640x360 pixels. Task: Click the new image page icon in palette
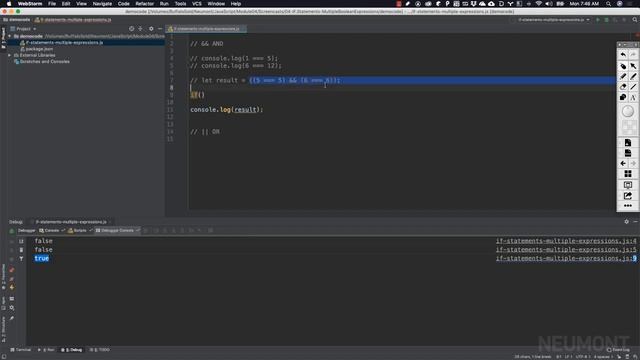point(628,142)
